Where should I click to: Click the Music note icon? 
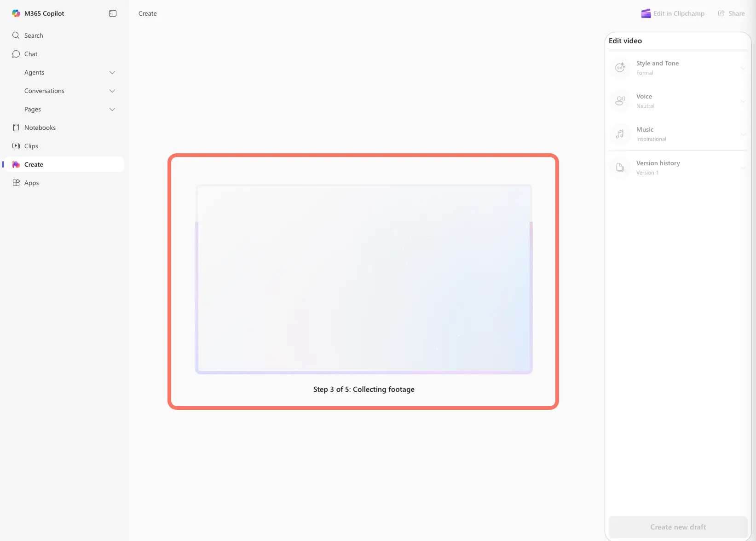click(620, 134)
